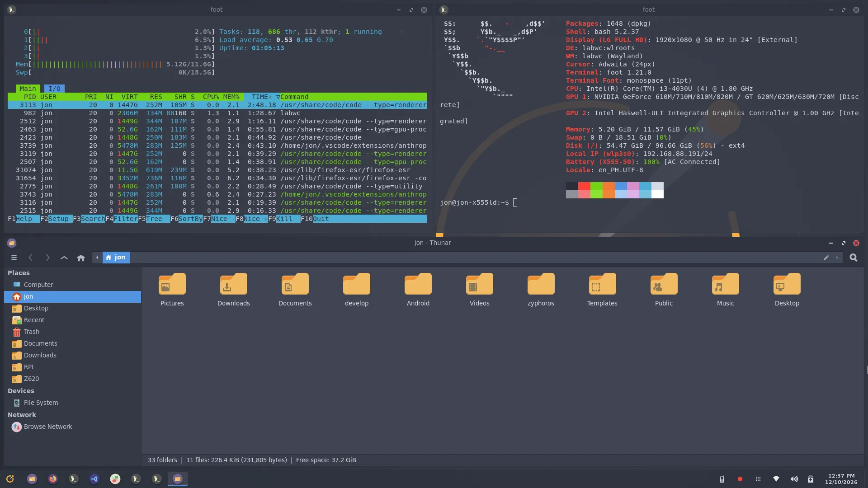Open the Z620 bookmark in sidebar
The image size is (868, 488).
(x=72, y=379)
